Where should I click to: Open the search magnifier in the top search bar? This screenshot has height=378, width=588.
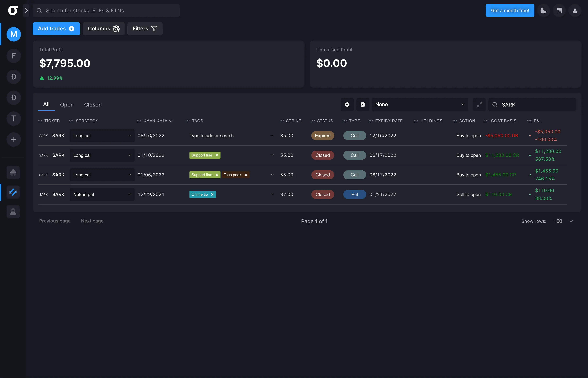pyautogui.click(x=39, y=10)
